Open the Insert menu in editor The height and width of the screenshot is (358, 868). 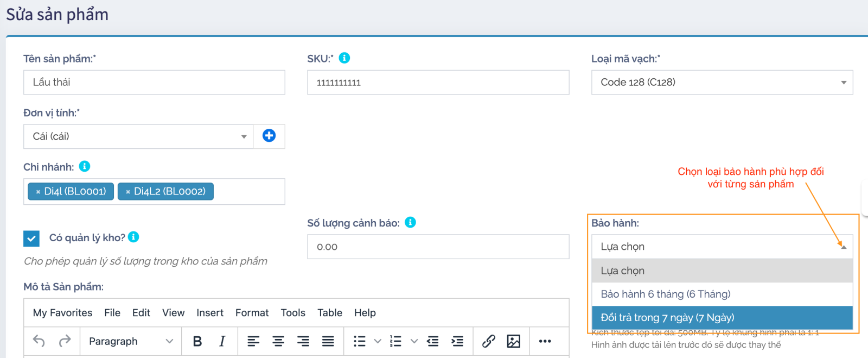coord(210,313)
